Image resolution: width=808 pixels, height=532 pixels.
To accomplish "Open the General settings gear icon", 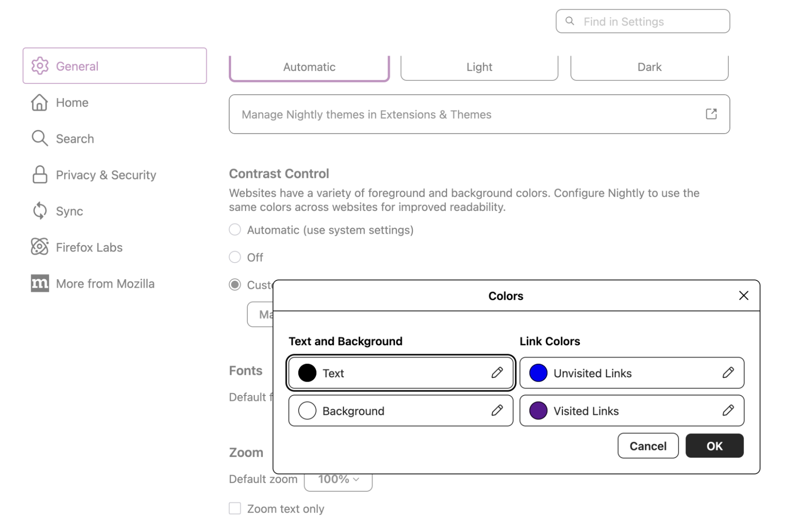I will (40, 66).
